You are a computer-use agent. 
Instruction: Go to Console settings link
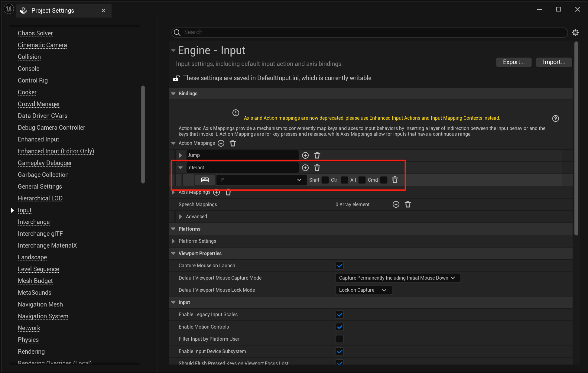click(28, 69)
